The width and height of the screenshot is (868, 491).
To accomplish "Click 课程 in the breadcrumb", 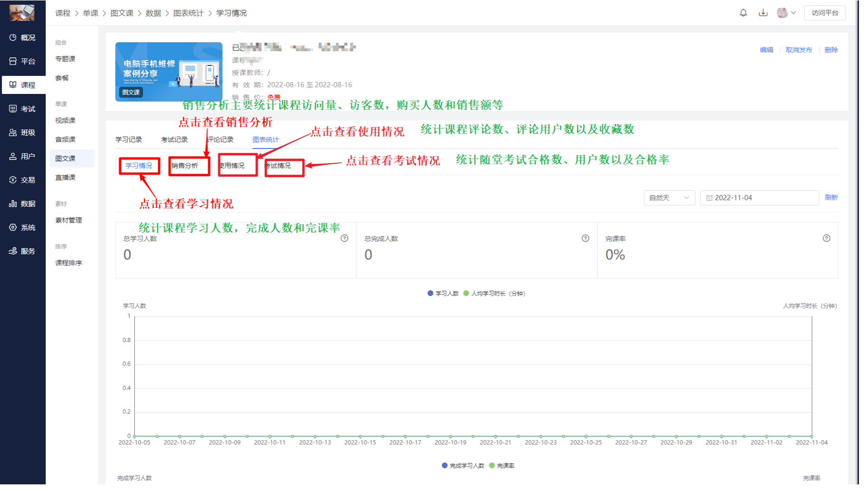I will click(x=63, y=13).
